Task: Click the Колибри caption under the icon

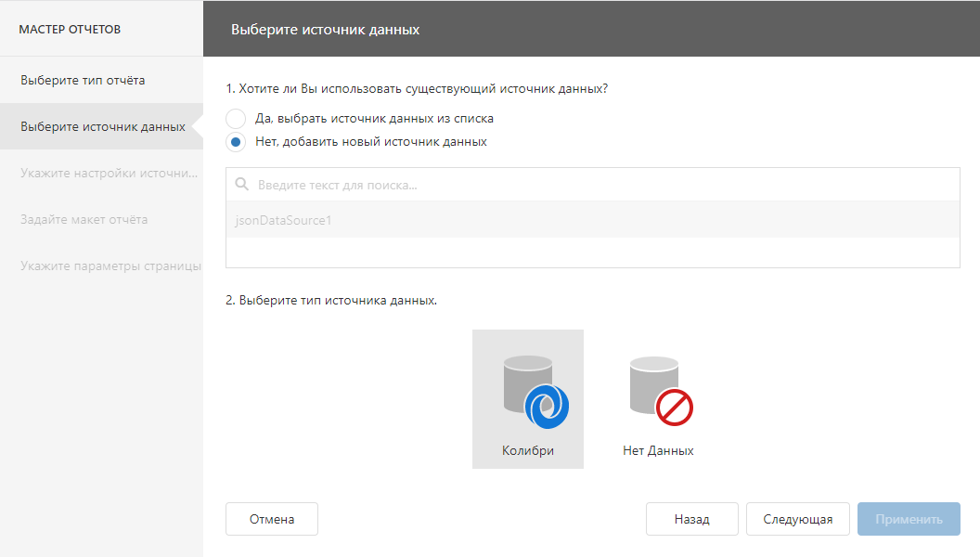Action: 528,450
